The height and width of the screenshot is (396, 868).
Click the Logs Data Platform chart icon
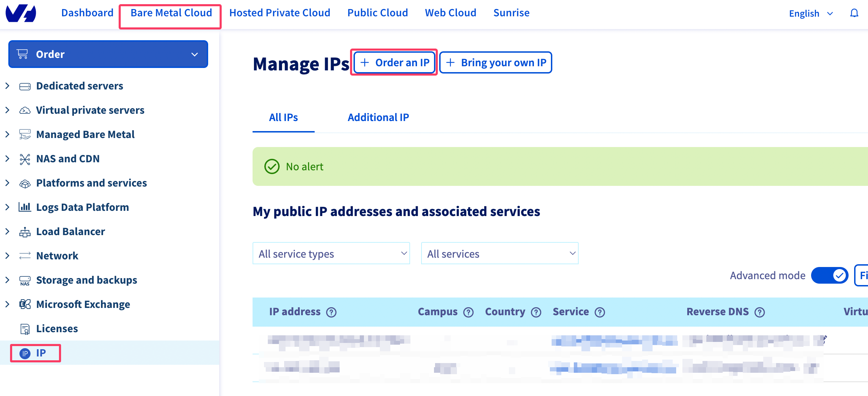pyautogui.click(x=25, y=207)
